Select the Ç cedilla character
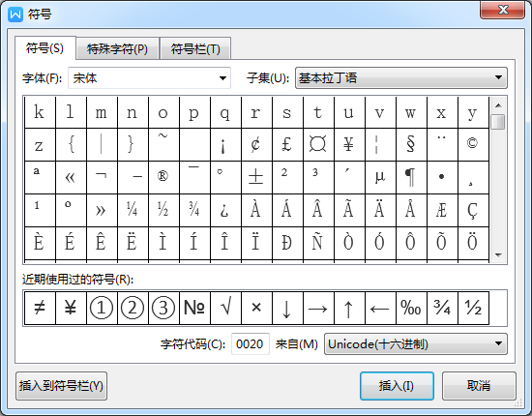The height and width of the screenshot is (416, 532). 473,210
